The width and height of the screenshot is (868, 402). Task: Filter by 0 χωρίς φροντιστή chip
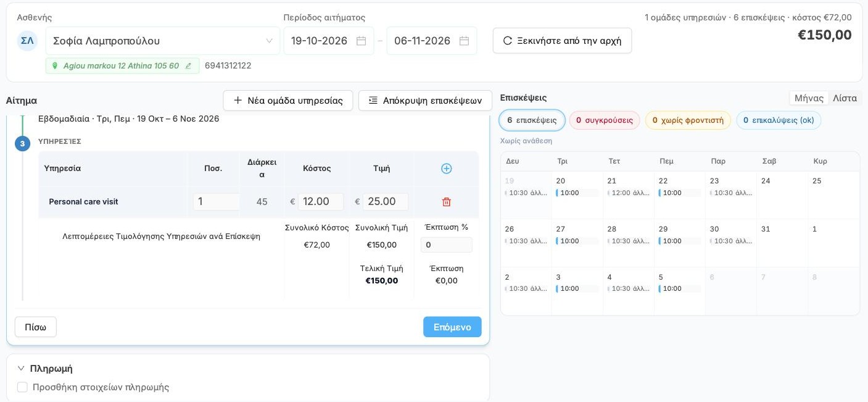[x=688, y=120]
